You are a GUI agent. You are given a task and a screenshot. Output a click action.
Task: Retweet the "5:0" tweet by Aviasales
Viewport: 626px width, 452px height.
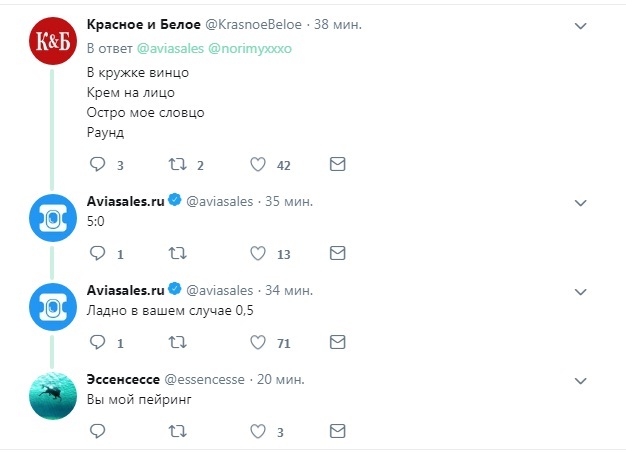click(x=178, y=254)
